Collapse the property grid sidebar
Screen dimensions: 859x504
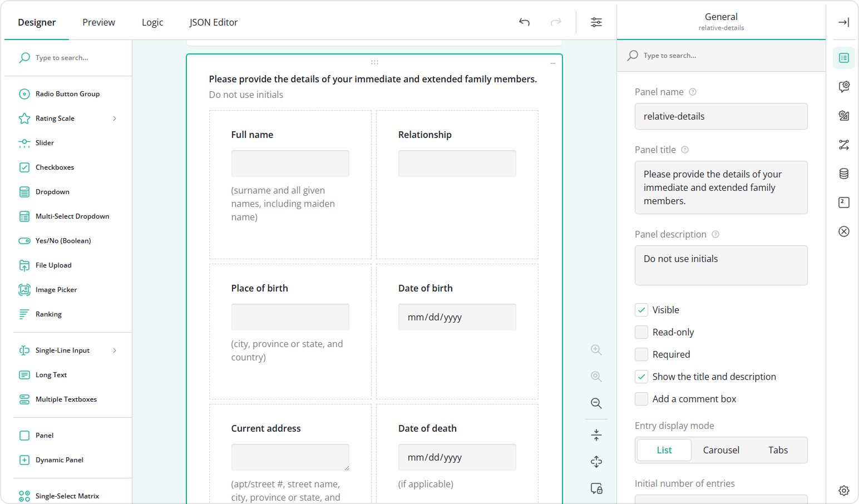[843, 22]
